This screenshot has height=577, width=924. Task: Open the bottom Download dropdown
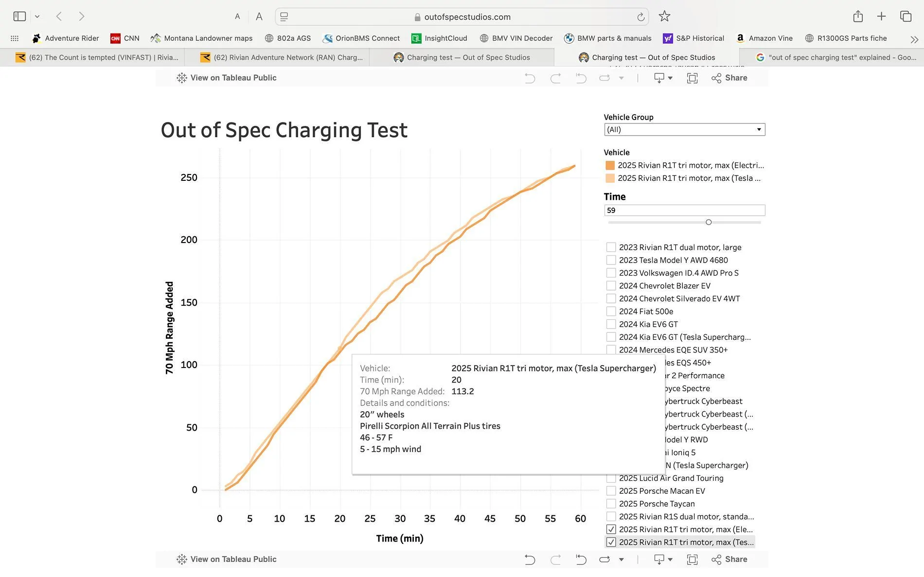(663, 560)
